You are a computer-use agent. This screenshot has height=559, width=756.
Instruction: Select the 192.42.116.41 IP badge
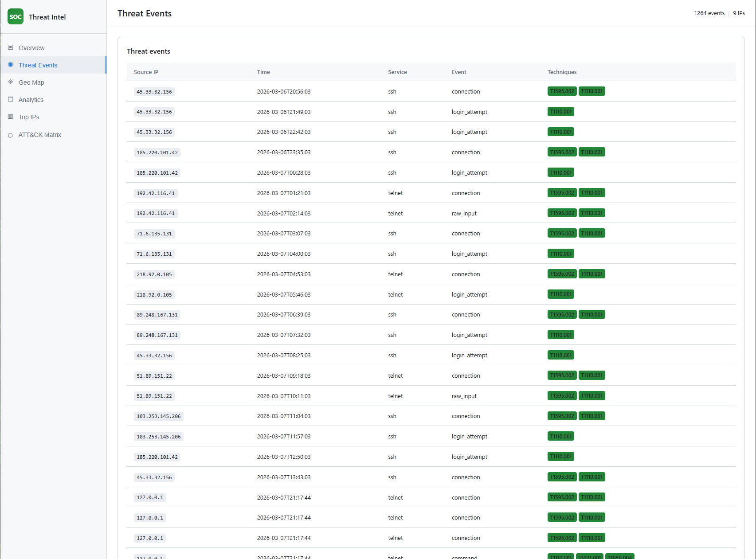[156, 193]
